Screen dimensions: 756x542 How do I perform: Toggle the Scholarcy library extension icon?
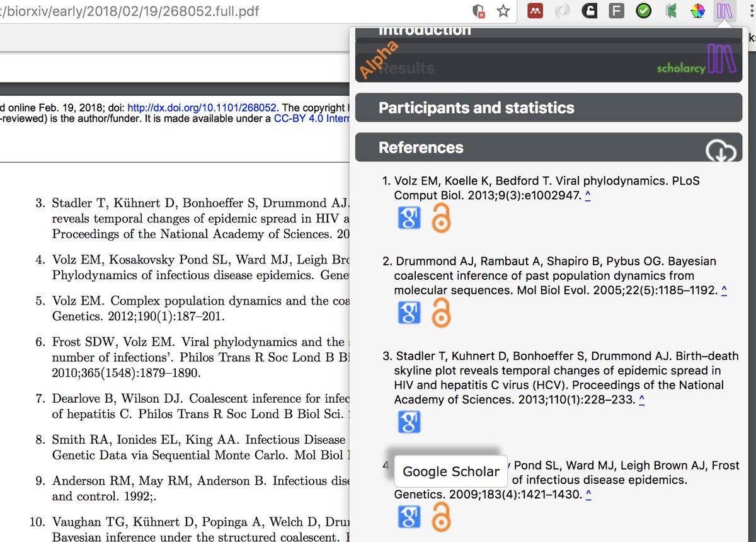coord(724,11)
